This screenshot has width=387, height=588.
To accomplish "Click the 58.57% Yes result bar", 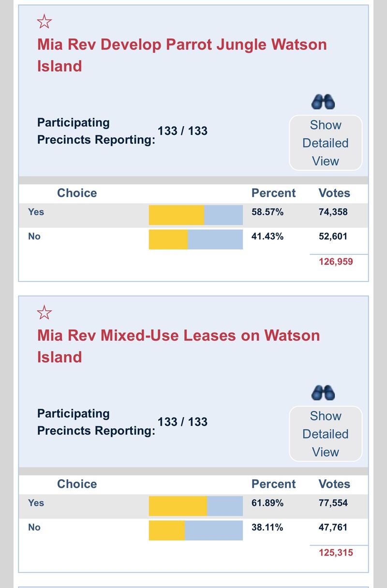I will [x=196, y=215].
